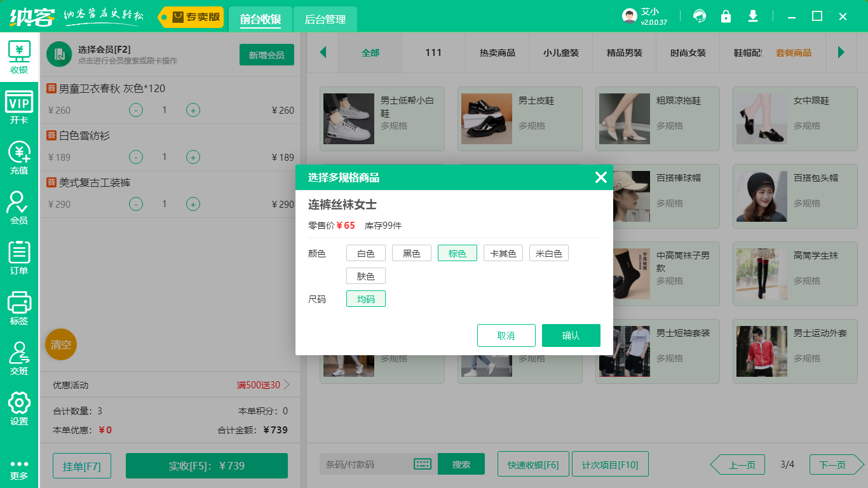
Task: Increase quantity of 男童卫衣春秋 灰色*120
Action: (x=193, y=110)
